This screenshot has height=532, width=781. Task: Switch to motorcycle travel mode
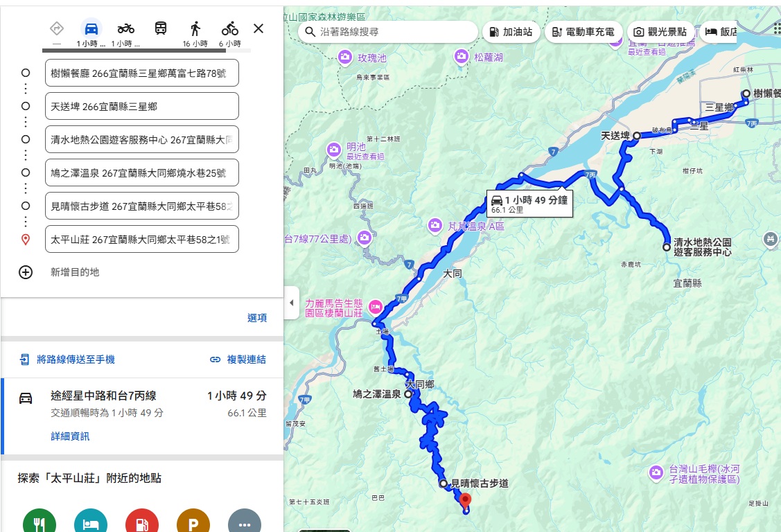(x=125, y=29)
